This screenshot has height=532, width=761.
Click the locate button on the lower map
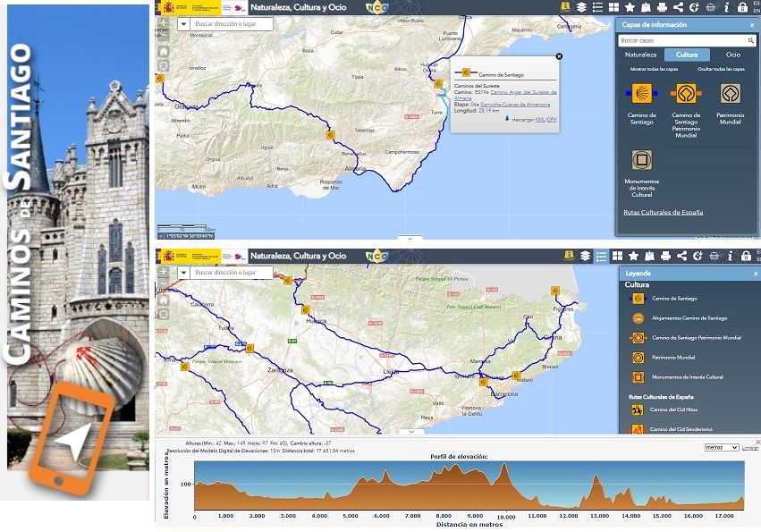pyautogui.click(x=164, y=314)
